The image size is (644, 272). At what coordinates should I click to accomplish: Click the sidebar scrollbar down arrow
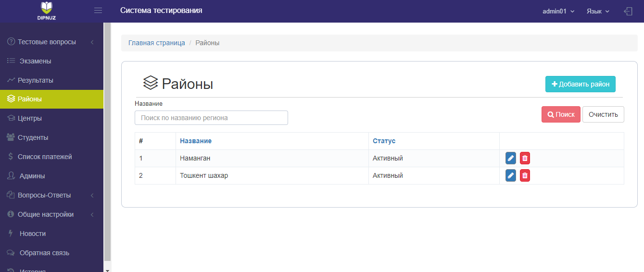(x=107, y=270)
